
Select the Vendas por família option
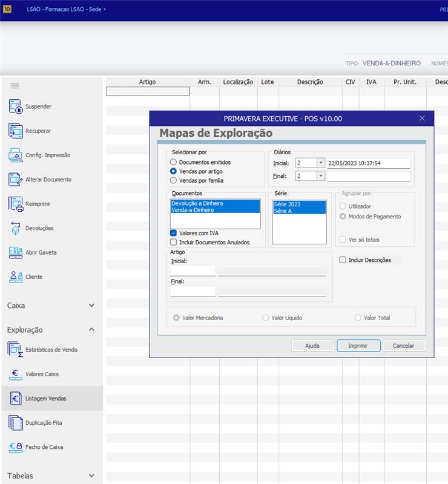click(x=174, y=180)
